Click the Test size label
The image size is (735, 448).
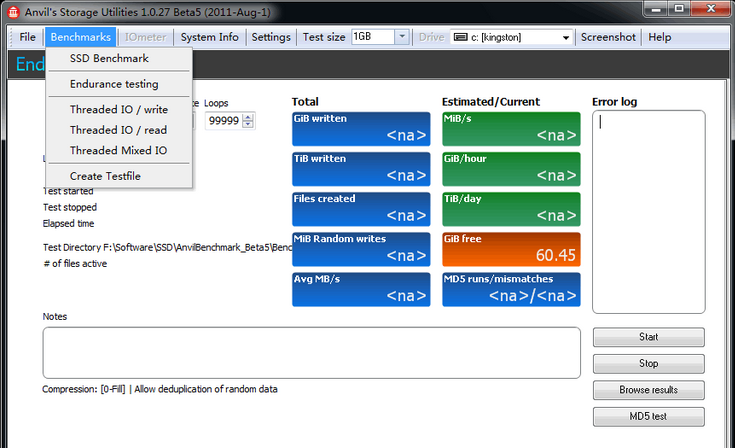[x=324, y=37]
